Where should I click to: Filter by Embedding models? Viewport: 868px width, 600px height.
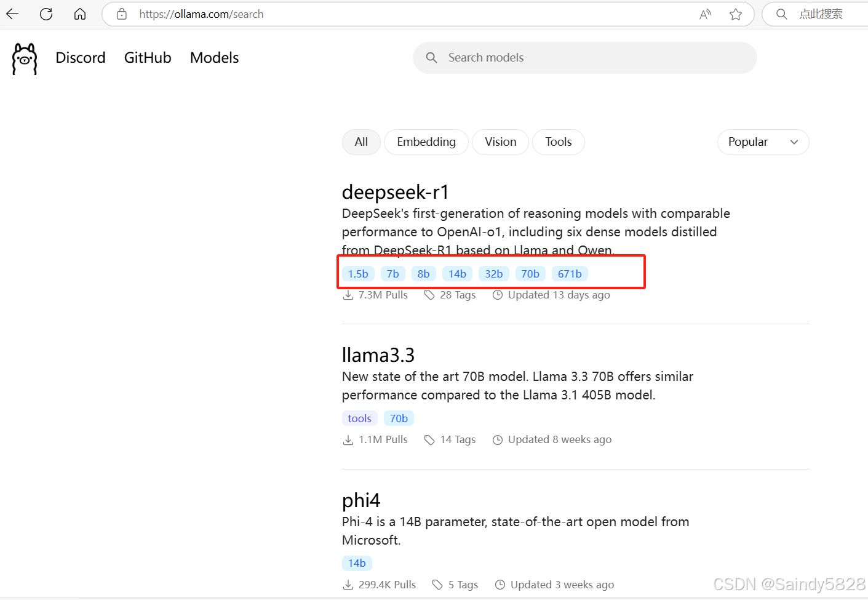426,142
